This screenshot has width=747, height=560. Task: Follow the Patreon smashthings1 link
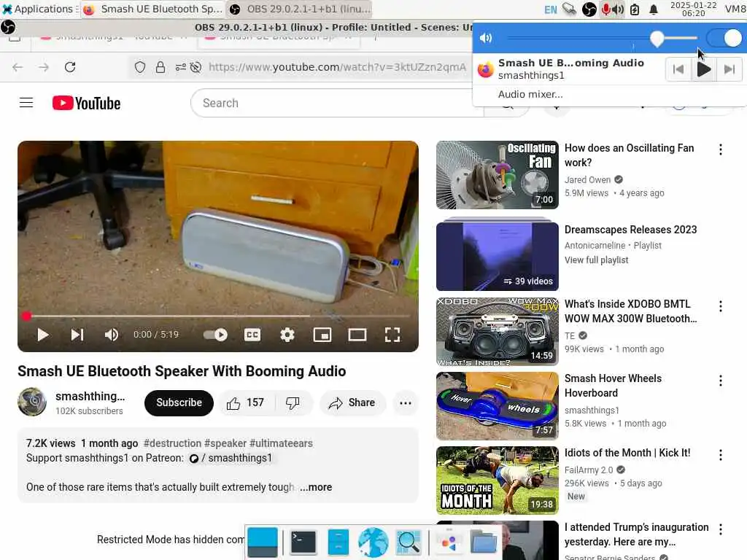pos(231,458)
